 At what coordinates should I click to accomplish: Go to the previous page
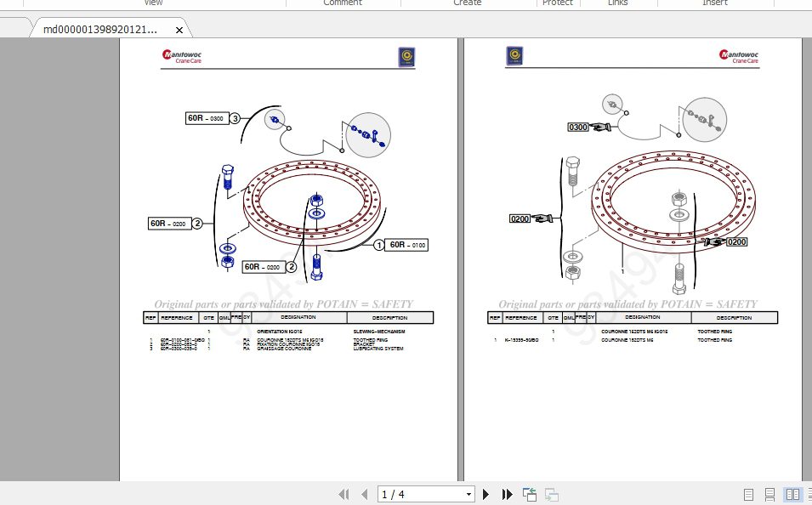point(364,494)
